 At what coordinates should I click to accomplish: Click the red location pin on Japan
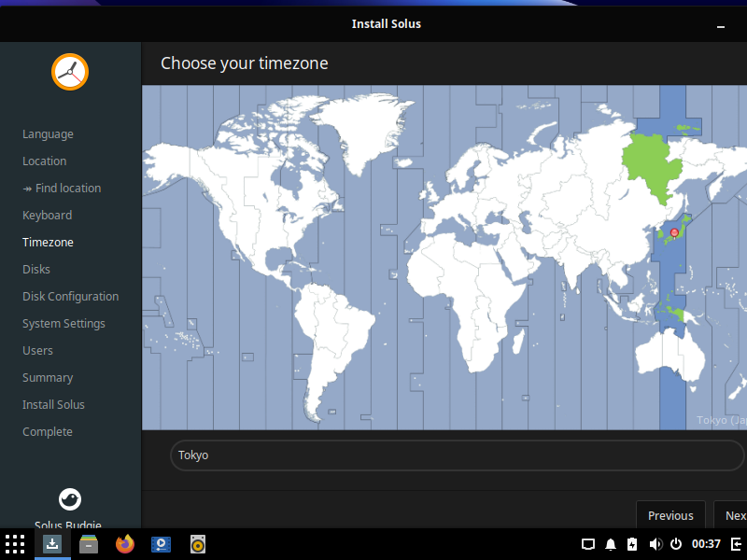(x=674, y=232)
